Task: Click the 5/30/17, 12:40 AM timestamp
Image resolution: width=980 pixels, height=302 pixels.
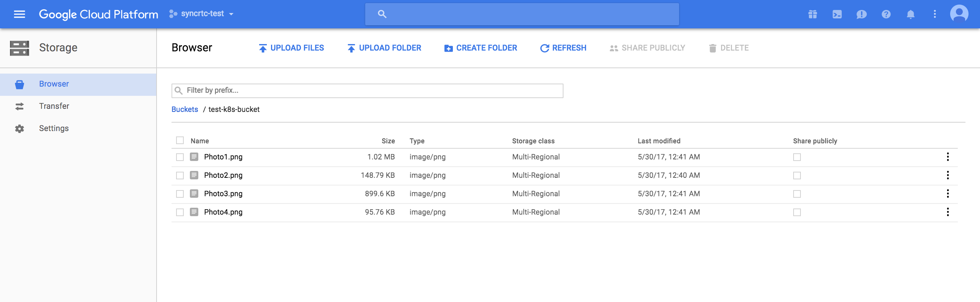Action: click(x=669, y=175)
